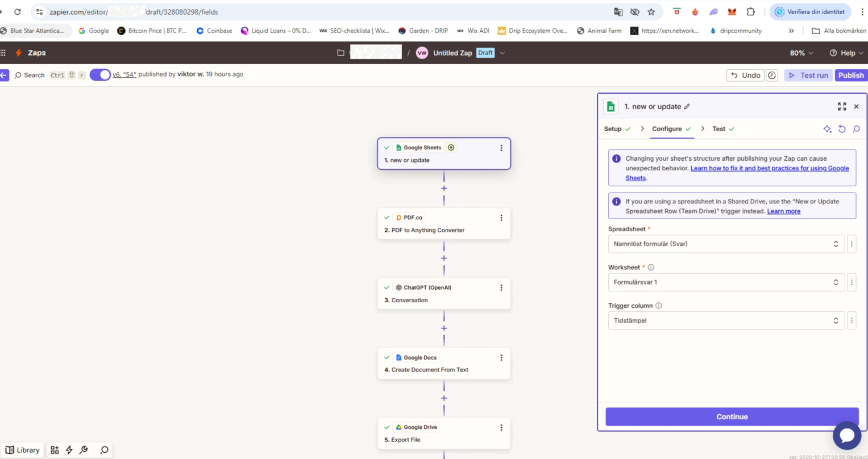The image size is (868, 459).
Task: Open the Worksheet dropdown
Action: pos(725,282)
